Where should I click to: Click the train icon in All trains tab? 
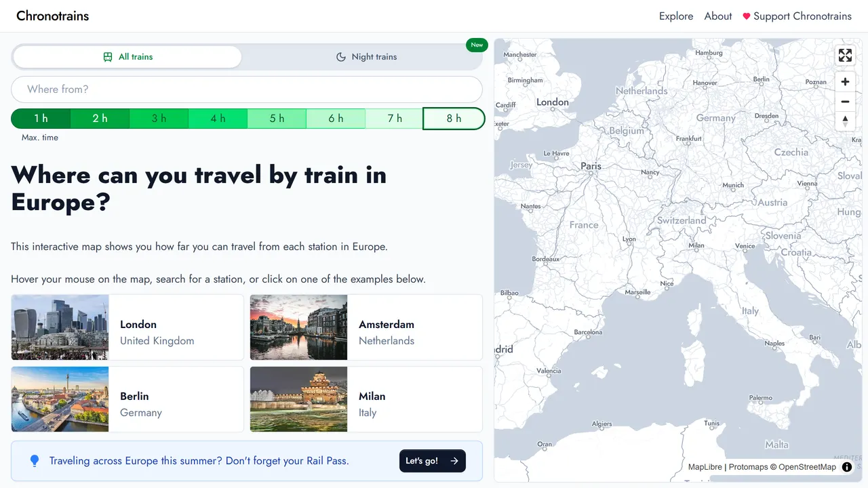108,57
